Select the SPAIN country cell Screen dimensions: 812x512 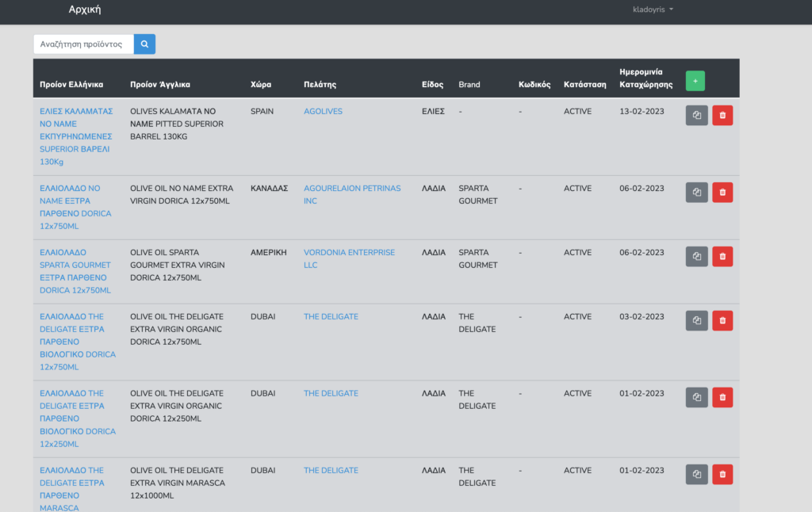click(x=262, y=111)
